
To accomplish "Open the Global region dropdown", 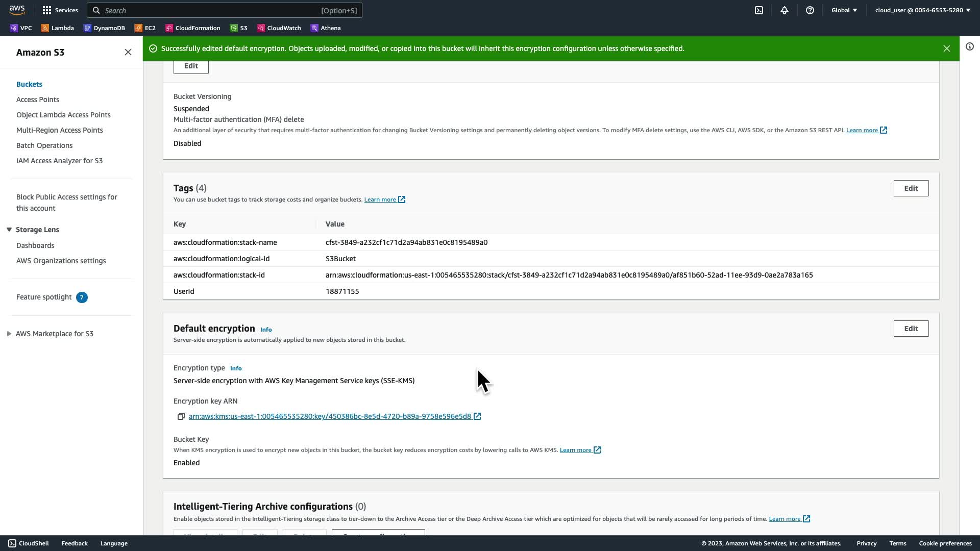I will [x=844, y=10].
